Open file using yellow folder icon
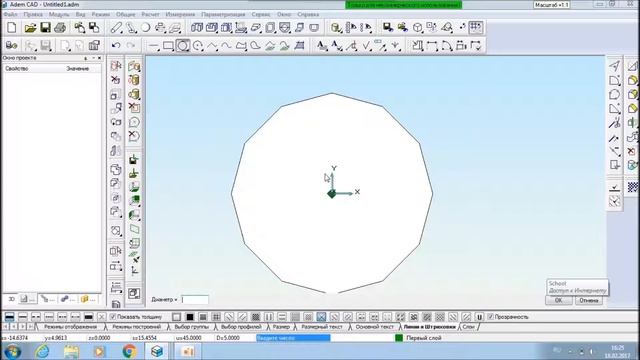640x360 pixels. pyautogui.click(x=30, y=28)
